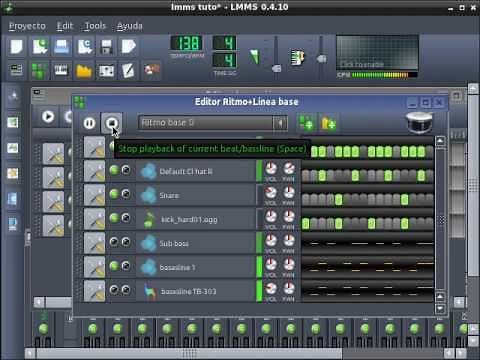The image size is (480, 360).
Task: Show the Song Editor window
Action: tap(17, 70)
